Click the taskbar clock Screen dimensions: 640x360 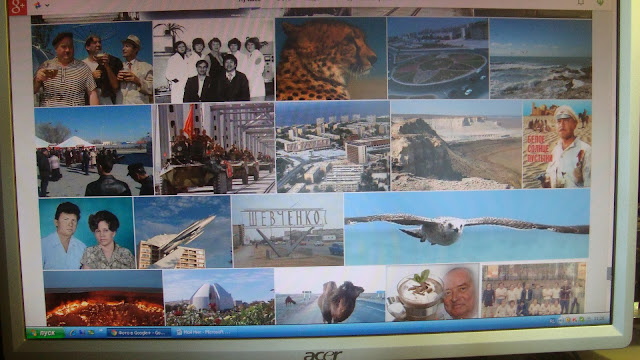599,319
